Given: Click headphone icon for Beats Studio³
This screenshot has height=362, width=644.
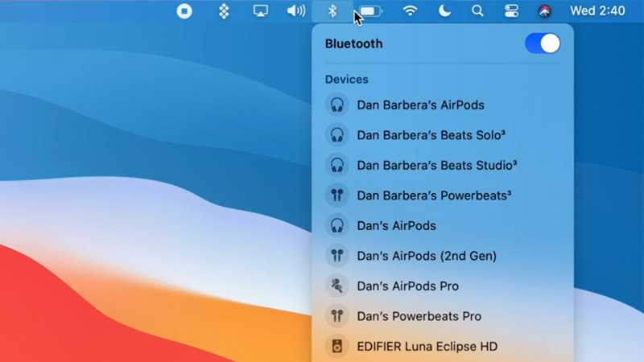Looking at the screenshot, I should click(337, 165).
